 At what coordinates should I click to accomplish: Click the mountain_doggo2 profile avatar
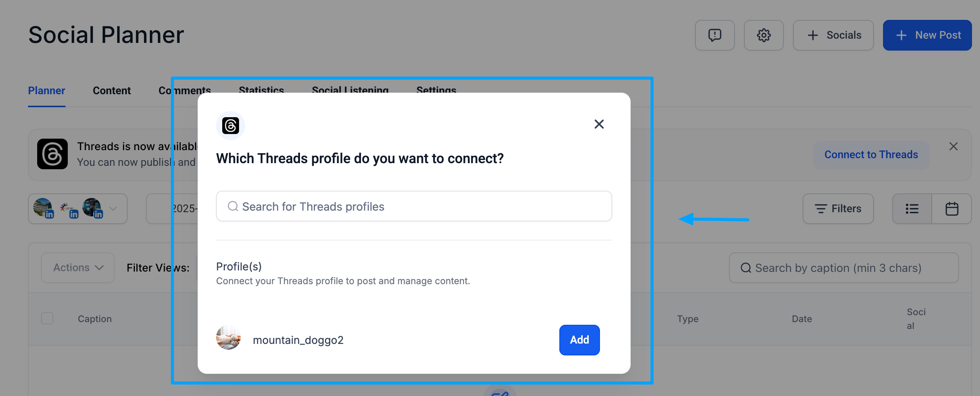[228, 337]
